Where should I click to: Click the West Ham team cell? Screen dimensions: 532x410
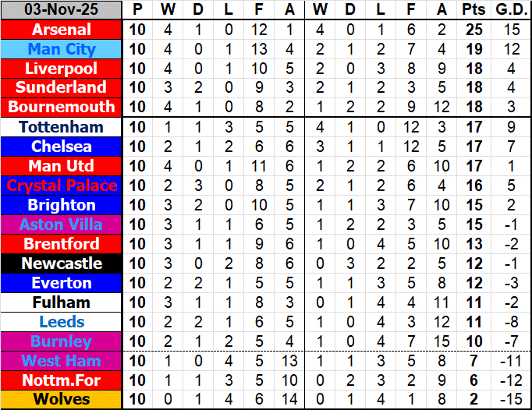(x=62, y=361)
